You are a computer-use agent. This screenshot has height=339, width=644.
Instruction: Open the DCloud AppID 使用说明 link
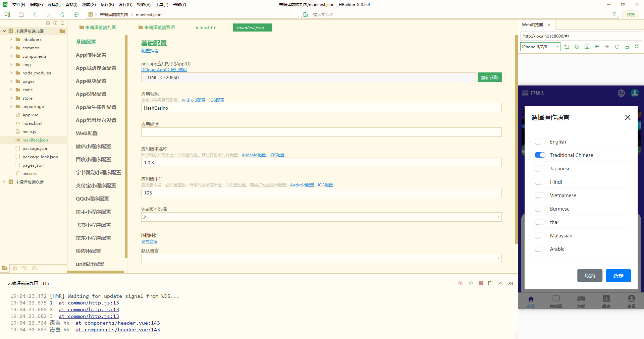[x=164, y=70]
